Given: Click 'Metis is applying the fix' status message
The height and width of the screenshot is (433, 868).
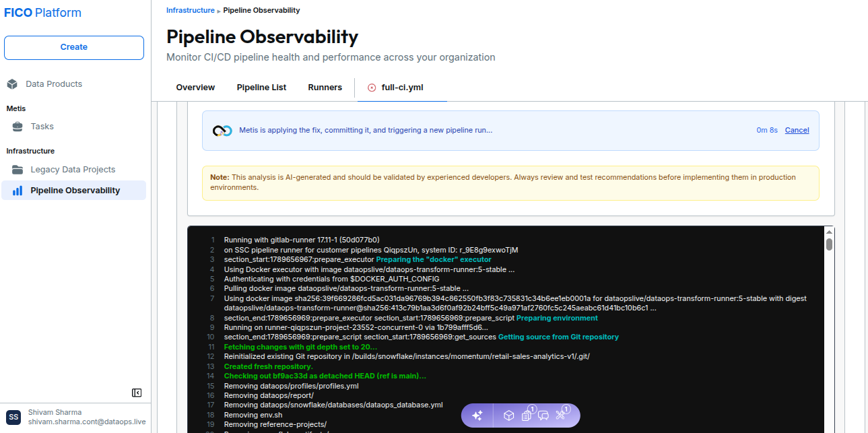Looking at the screenshot, I should click(x=366, y=130).
